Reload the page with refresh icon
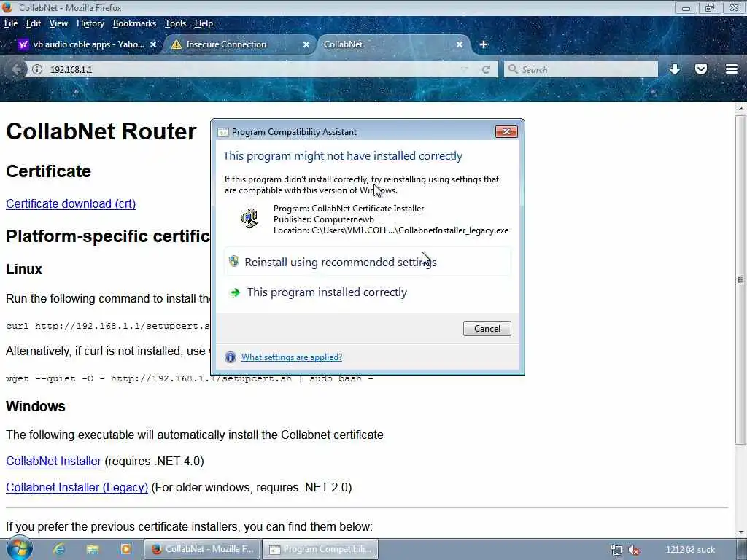Image resolution: width=747 pixels, height=560 pixels. [x=486, y=69]
